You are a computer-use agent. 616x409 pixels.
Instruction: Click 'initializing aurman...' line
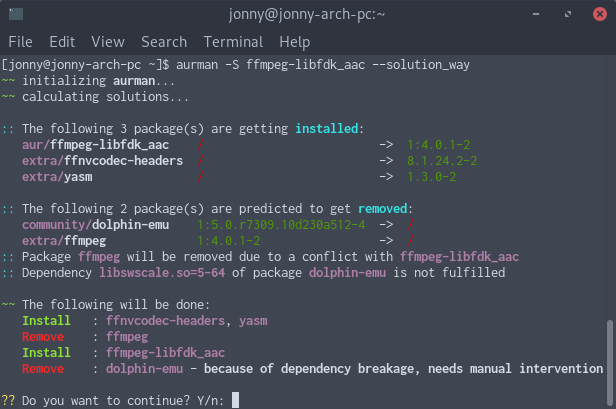click(88, 81)
